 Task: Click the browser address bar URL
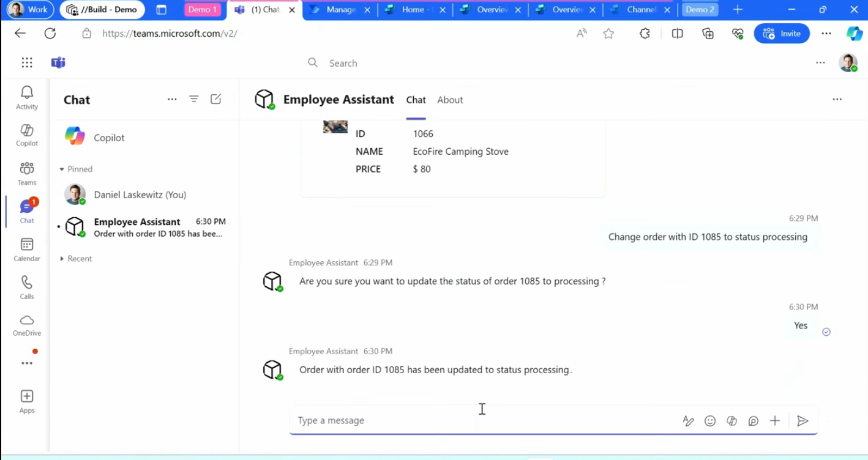[x=170, y=34]
